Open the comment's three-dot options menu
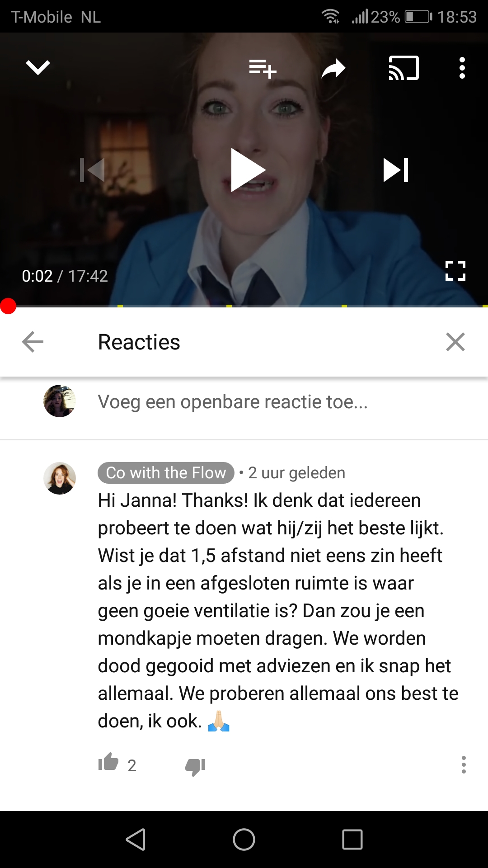The image size is (488, 868). [x=463, y=764]
